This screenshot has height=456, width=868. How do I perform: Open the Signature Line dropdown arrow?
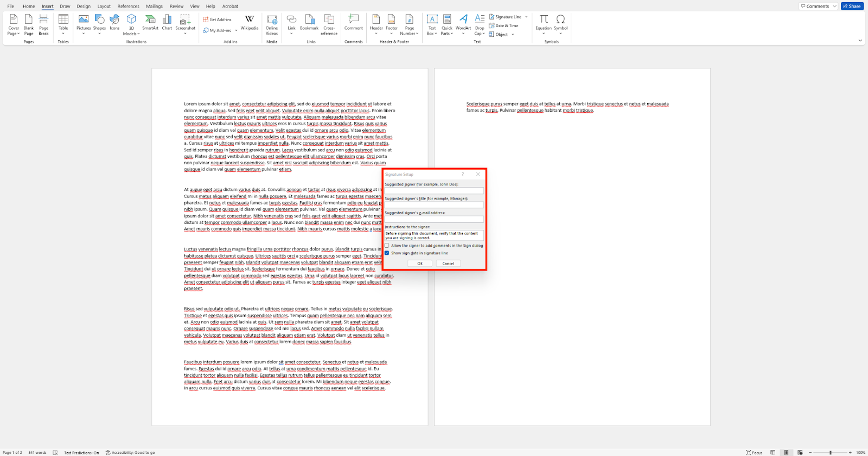526,17
